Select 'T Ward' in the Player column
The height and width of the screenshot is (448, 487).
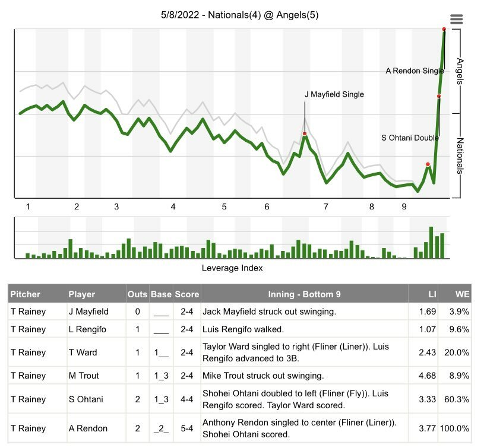click(x=83, y=352)
